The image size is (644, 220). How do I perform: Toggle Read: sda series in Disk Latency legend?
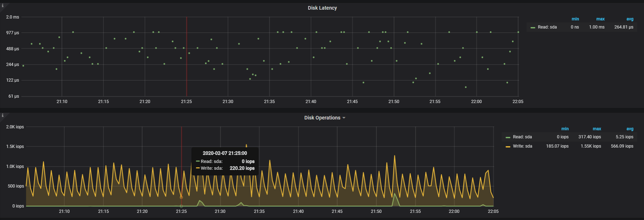(x=547, y=27)
